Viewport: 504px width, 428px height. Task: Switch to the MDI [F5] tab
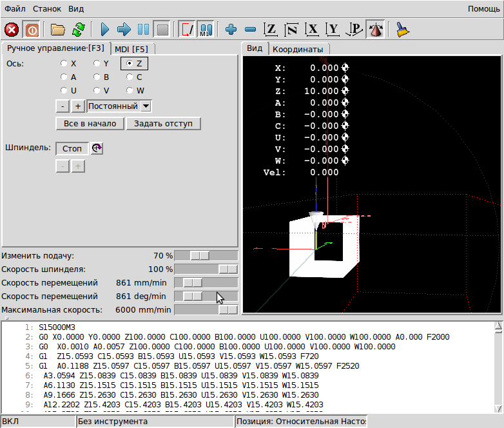[131, 49]
